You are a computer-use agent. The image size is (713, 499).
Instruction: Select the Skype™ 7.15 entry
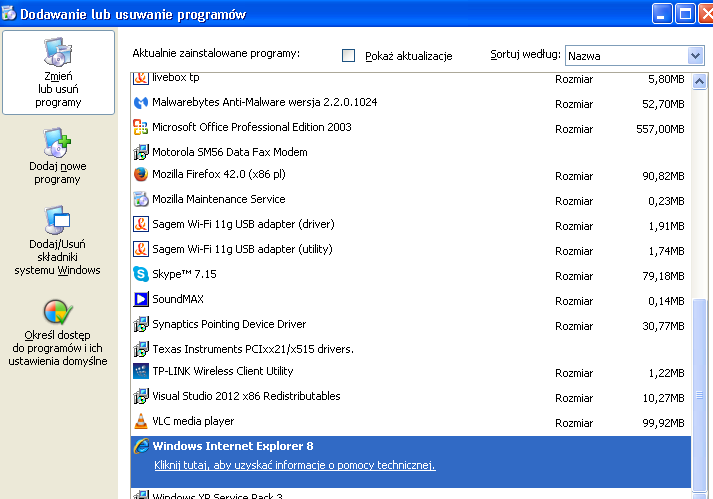pyautogui.click(x=411, y=275)
